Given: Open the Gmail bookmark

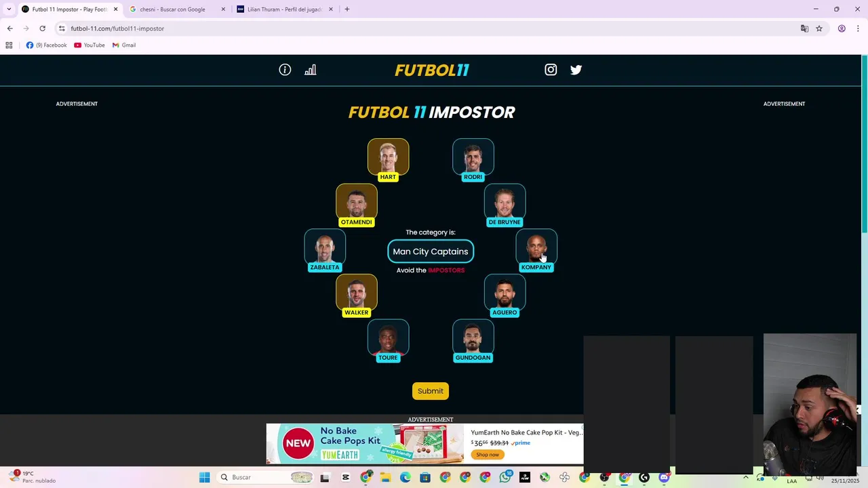Looking at the screenshot, I should click(124, 45).
